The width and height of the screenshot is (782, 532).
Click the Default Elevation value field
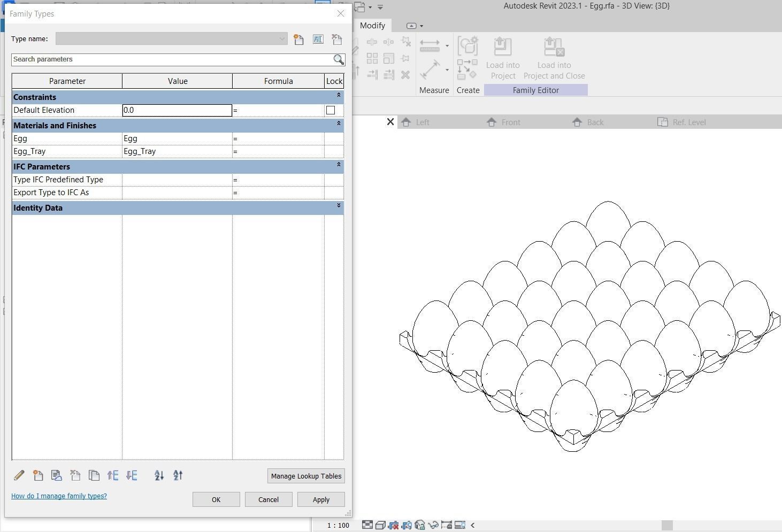click(177, 110)
